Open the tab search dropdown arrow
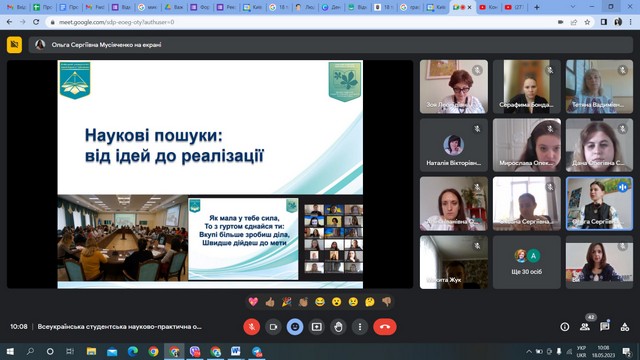This screenshot has width=640, height=360. tap(573, 7)
